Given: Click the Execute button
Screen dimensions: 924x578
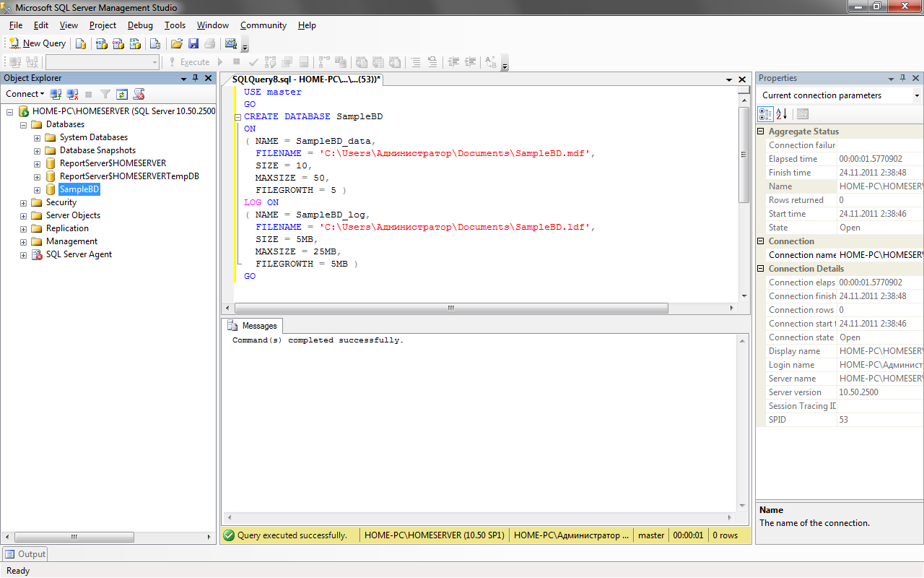Looking at the screenshot, I should point(189,62).
